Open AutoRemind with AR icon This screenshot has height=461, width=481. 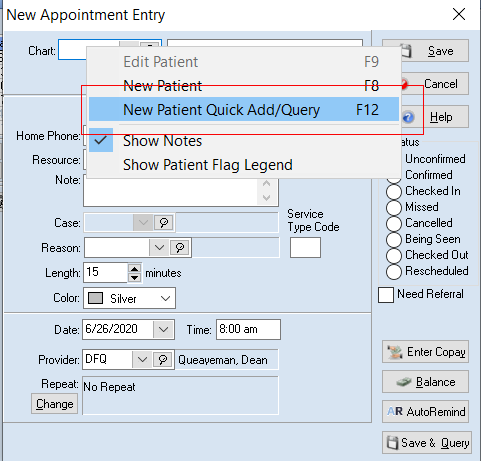tap(425, 412)
